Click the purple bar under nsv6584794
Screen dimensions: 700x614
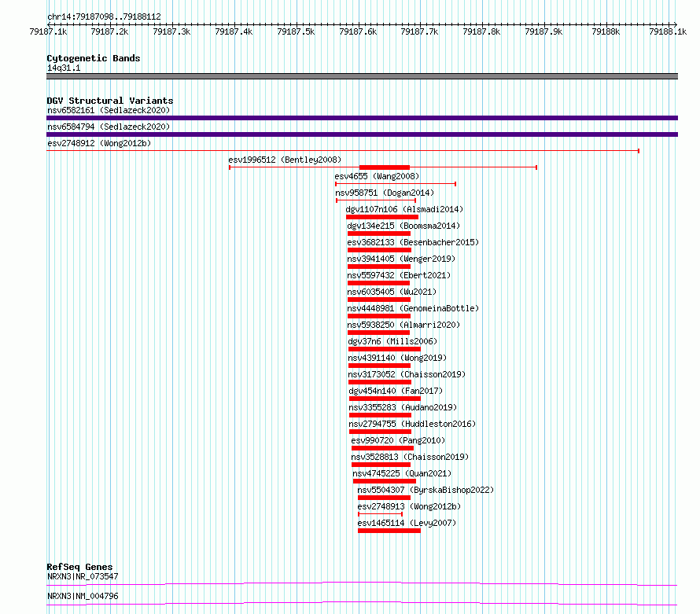[362, 134]
